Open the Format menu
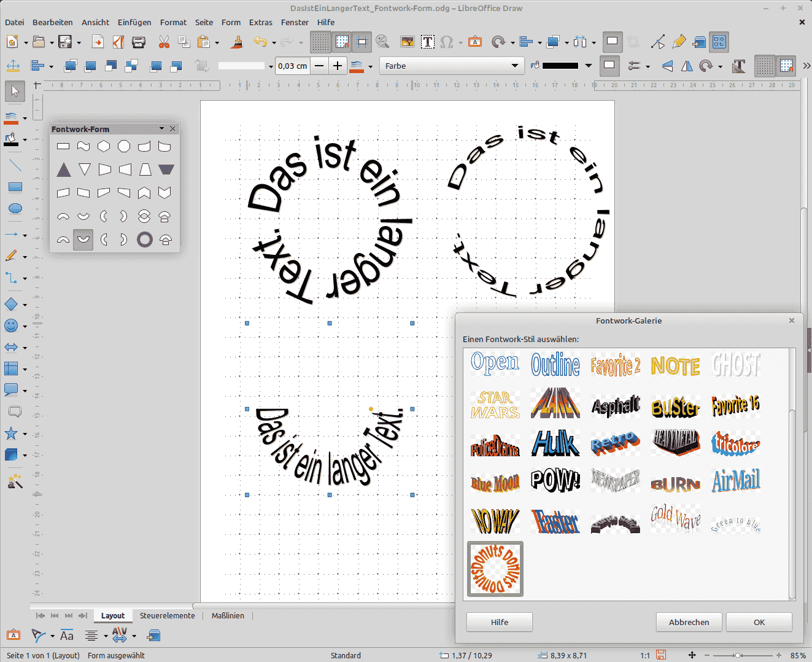812x662 pixels. click(173, 22)
